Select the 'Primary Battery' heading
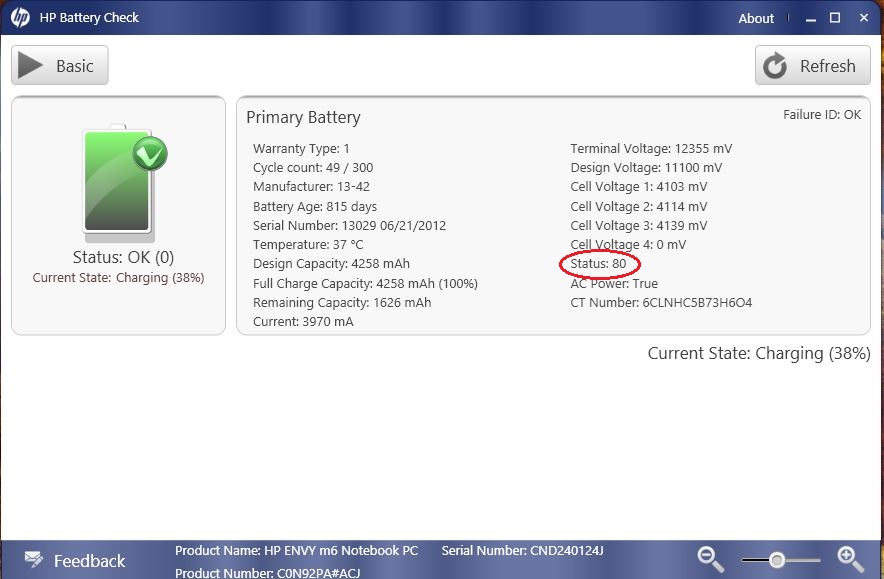 click(303, 117)
